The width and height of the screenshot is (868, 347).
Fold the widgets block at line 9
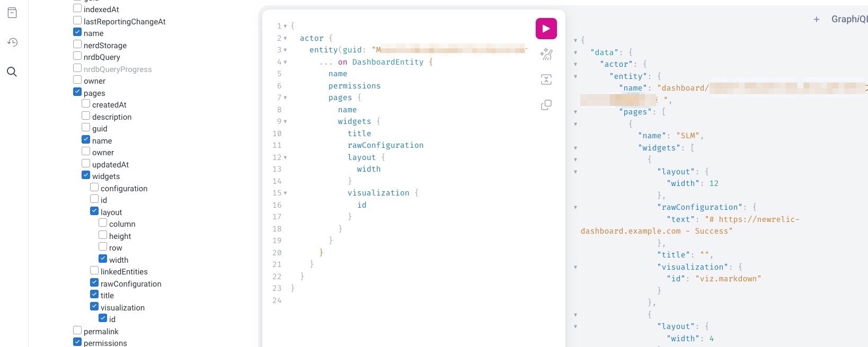tap(285, 122)
